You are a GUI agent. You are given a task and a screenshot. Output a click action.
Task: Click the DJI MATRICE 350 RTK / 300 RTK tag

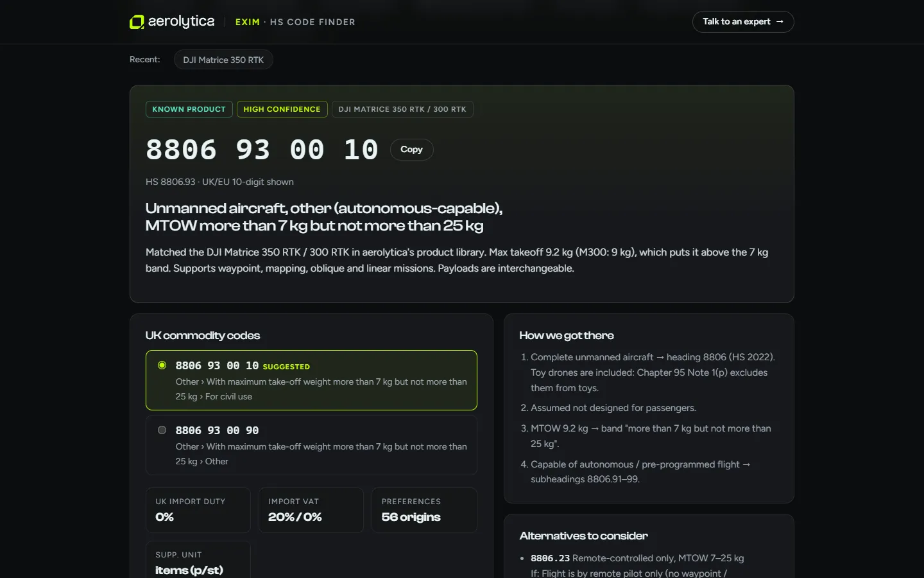pyautogui.click(x=402, y=109)
